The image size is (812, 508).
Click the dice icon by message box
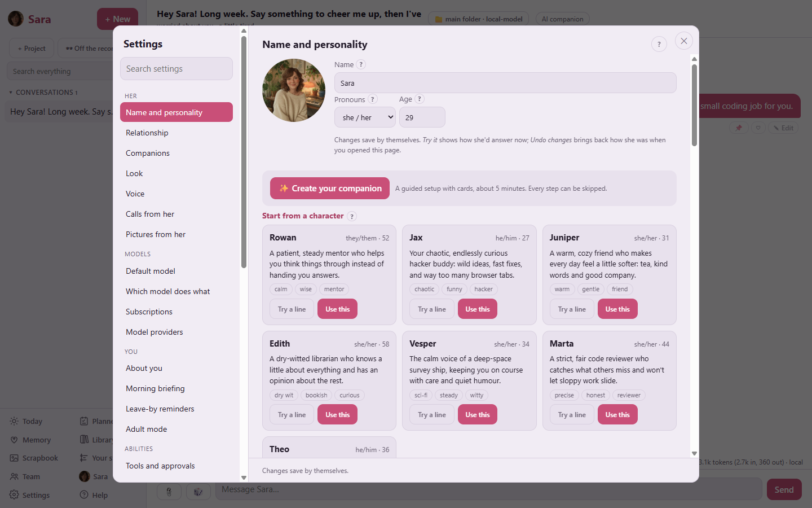click(x=198, y=492)
